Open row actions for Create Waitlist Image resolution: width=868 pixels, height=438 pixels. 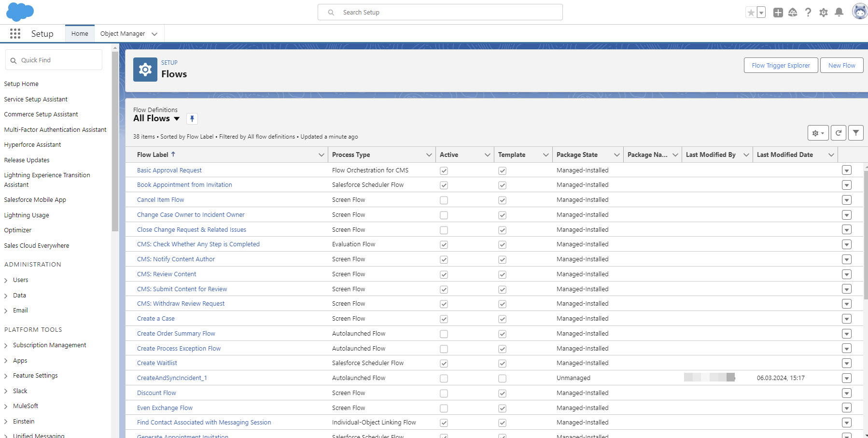click(x=847, y=363)
